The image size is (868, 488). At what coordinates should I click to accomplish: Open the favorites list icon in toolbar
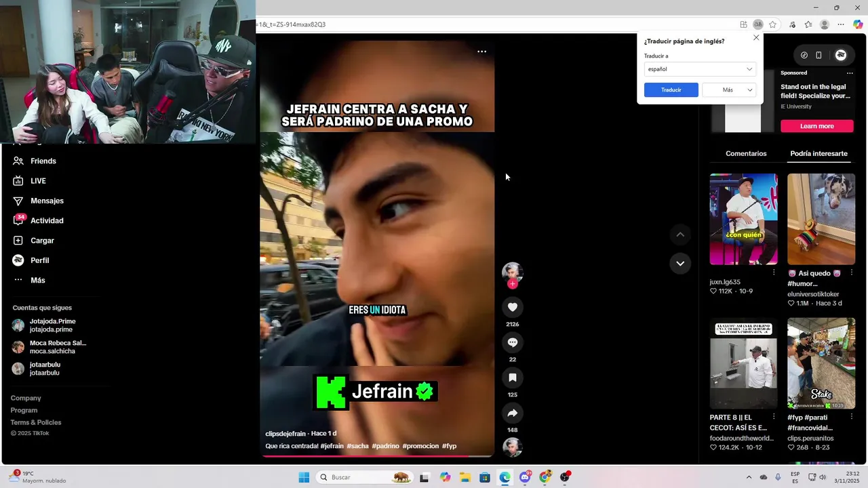[808, 24]
